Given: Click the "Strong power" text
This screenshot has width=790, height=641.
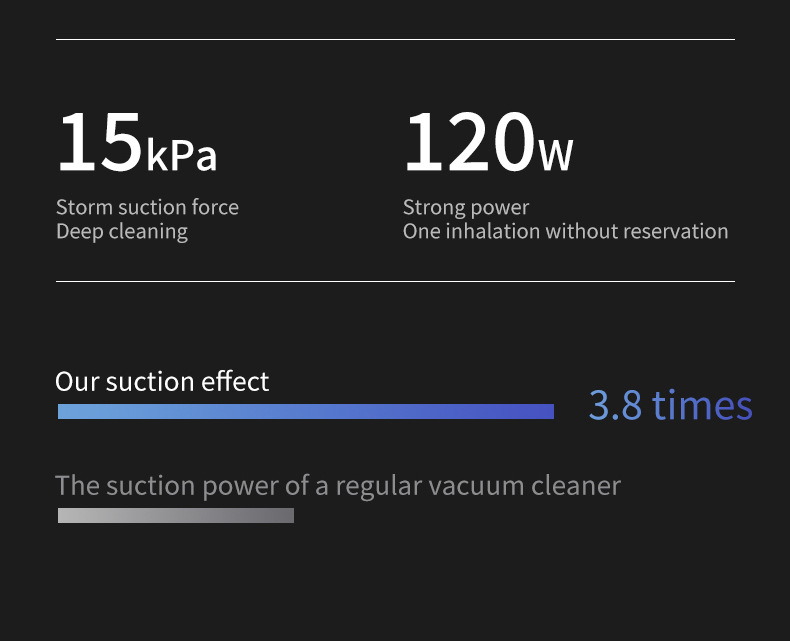Looking at the screenshot, I should (466, 208).
